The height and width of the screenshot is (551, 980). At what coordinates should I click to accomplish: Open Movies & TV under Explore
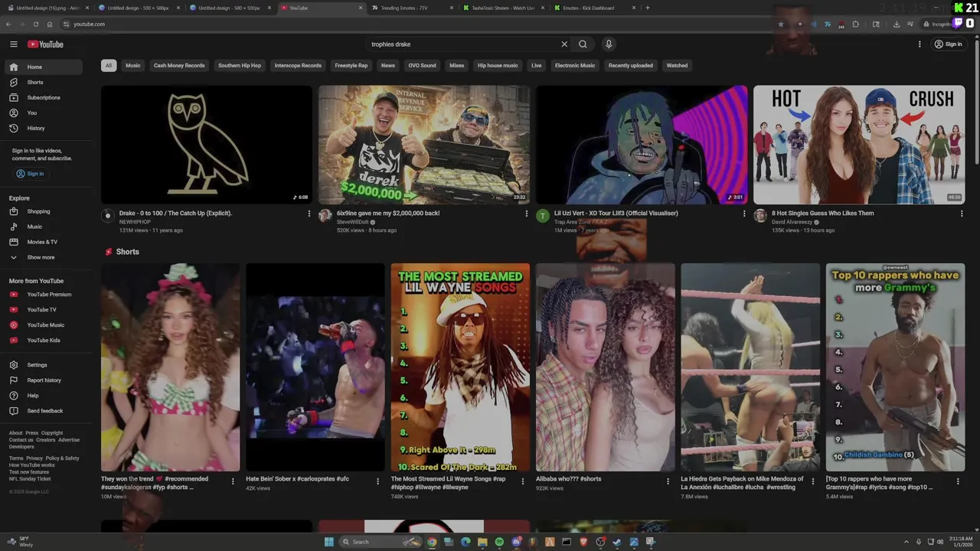44,242
